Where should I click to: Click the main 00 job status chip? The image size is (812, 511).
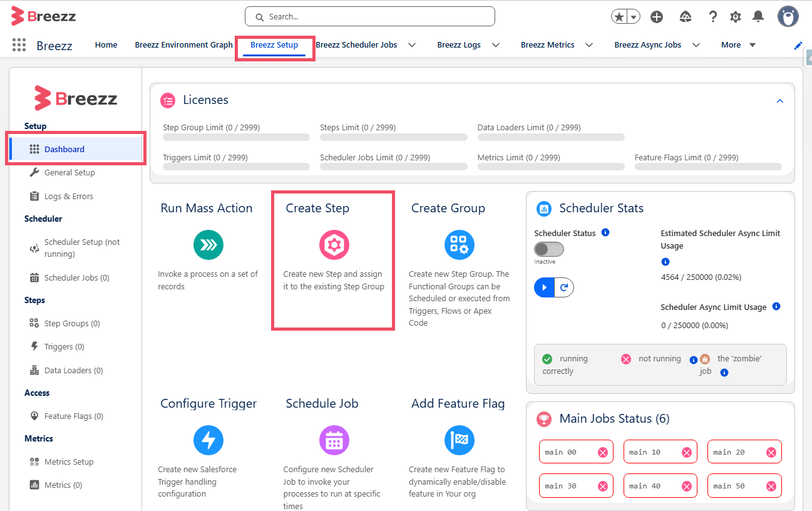[576, 452]
